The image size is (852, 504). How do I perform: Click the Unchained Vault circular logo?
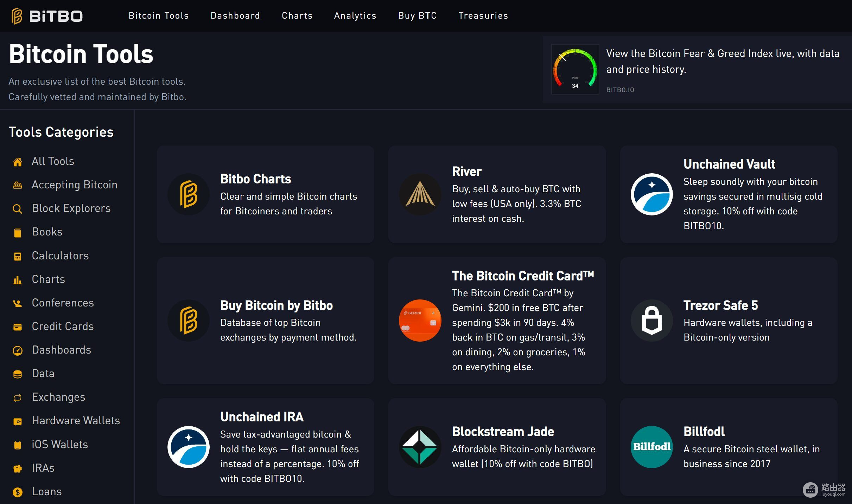[651, 194]
